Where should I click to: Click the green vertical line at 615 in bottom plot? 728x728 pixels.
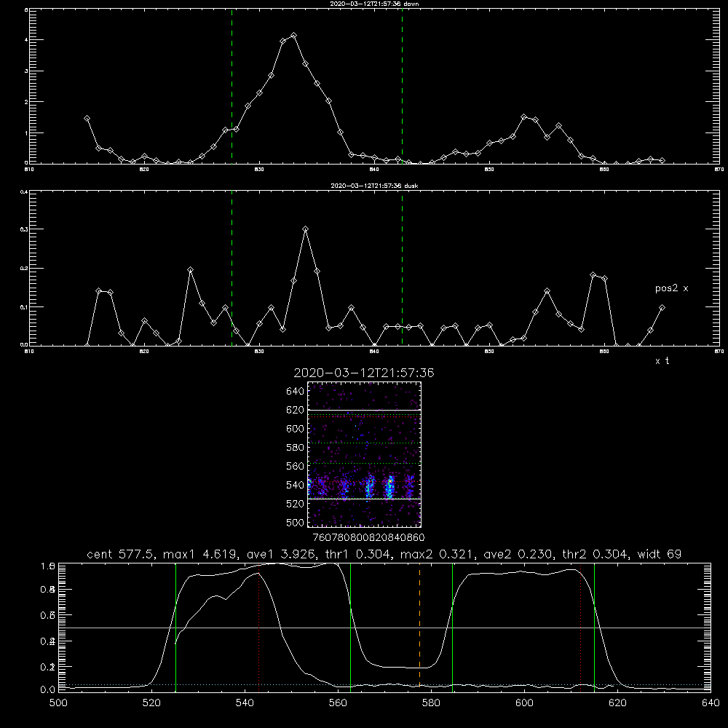[594, 627]
